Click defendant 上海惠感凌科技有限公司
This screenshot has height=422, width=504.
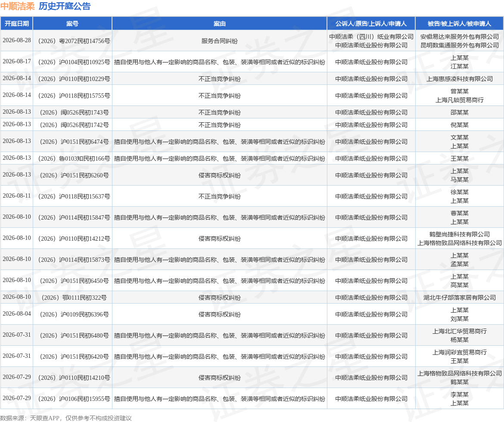460,79
